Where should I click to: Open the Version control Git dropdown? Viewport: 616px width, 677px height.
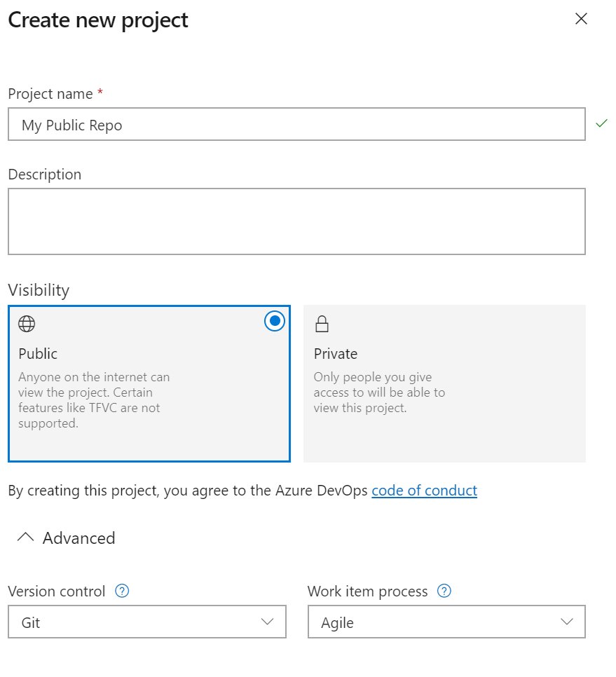(x=147, y=622)
